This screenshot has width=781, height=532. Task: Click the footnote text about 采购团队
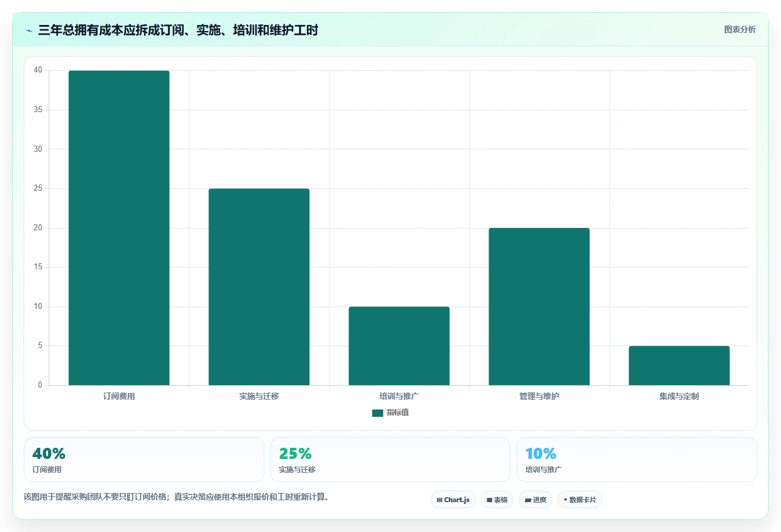(x=178, y=497)
